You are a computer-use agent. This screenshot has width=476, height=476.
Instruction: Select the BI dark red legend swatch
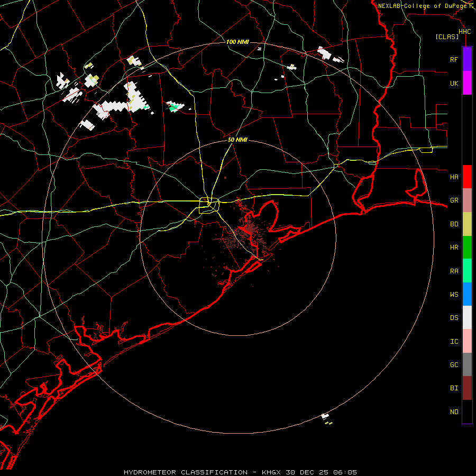point(467,388)
